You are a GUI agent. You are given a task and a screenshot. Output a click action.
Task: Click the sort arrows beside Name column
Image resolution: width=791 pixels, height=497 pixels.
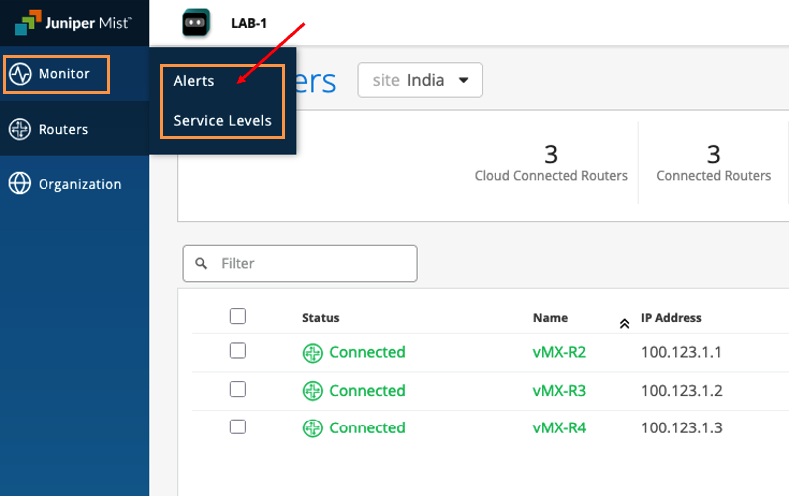click(624, 322)
